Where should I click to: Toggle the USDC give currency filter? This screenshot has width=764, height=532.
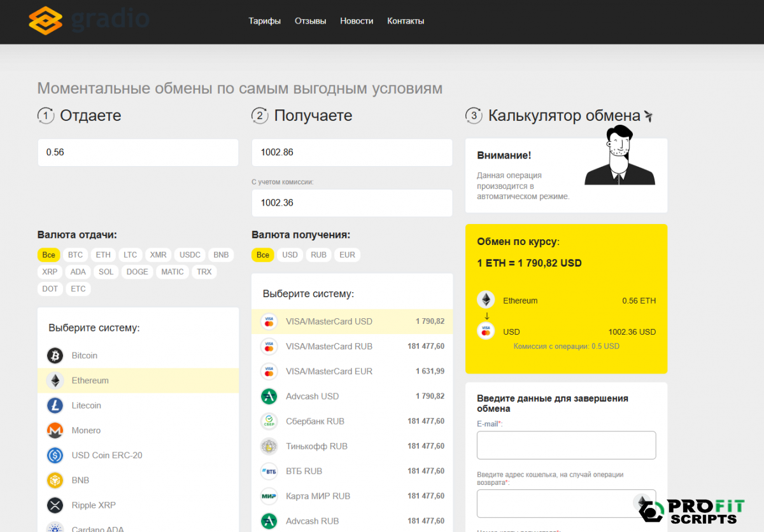coord(190,255)
